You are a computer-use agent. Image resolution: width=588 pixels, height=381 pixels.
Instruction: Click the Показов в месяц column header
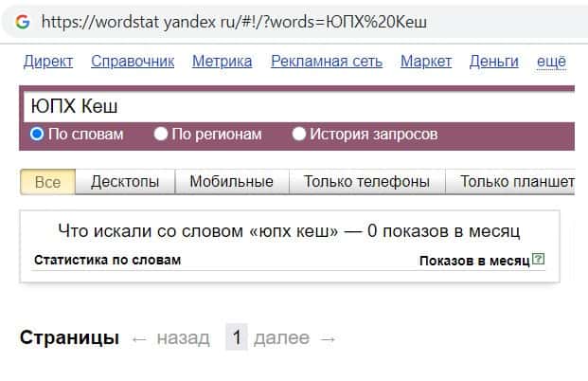(474, 261)
